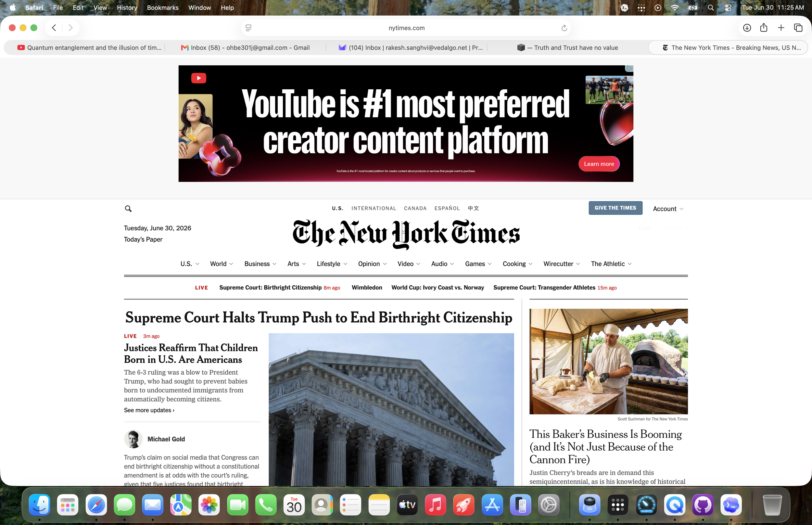This screenshot has height=525, width=812.
Task: Open the Bookmarks menu
Action: coord(162,7)
